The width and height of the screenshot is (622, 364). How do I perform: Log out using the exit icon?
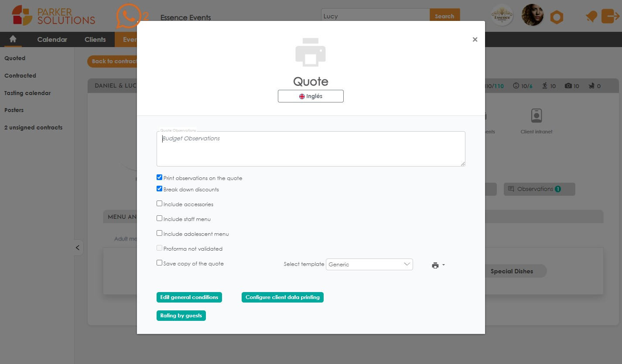tap(611, 16)
